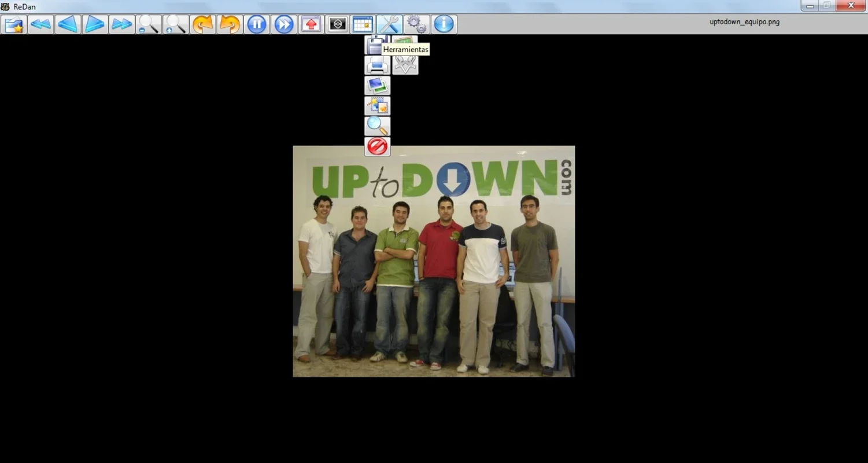Pause the slideshow
This screenshot has width=868, height=463.
[257, 24]
